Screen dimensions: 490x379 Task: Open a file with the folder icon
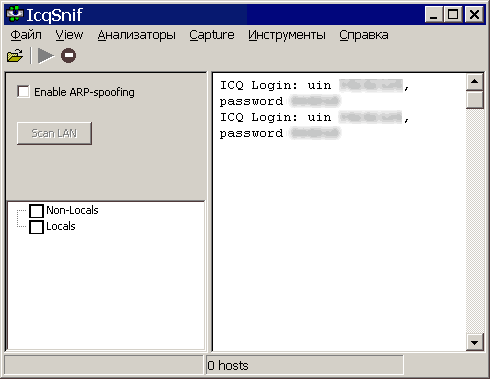(15, 56)
